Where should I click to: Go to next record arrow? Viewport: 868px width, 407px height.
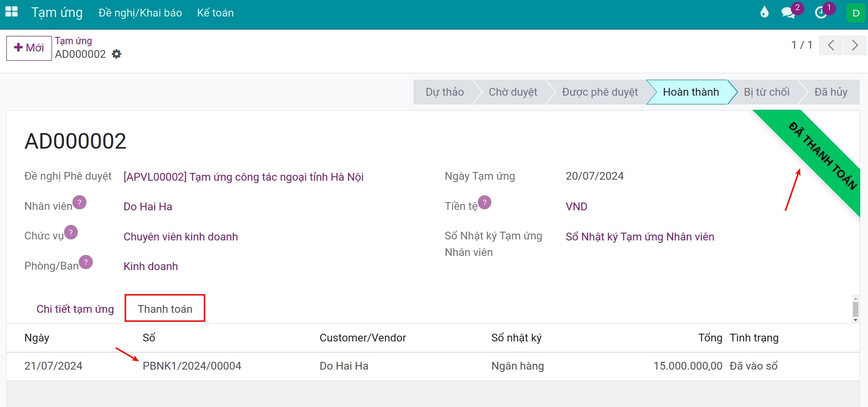point(855,45)
